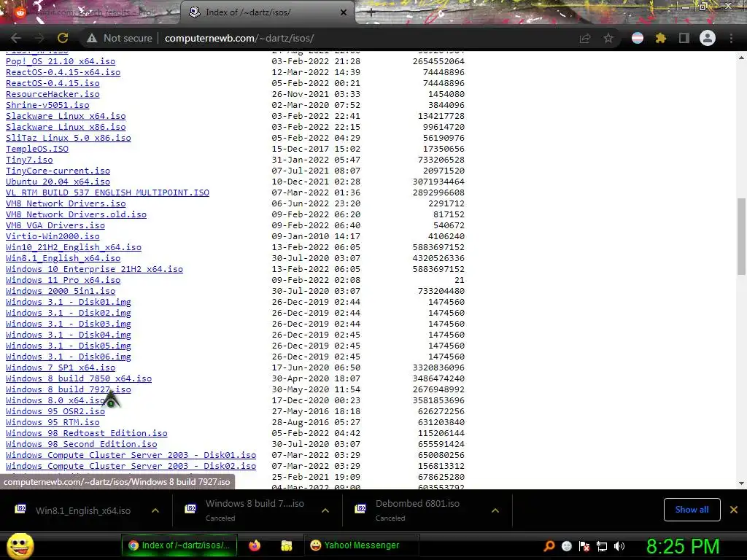The image size is (747, 560).
Task: Click Tiny7.iso link
Action: click(29, 160)
